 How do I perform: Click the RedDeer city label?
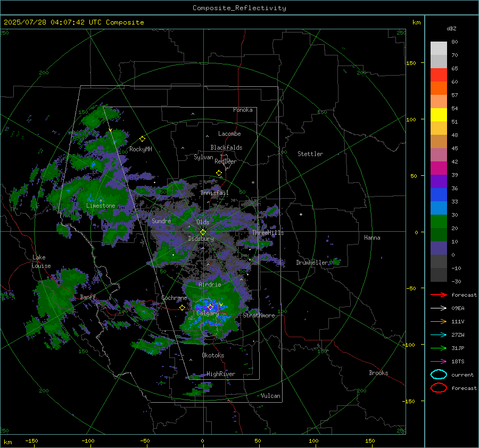coord(226,161)
